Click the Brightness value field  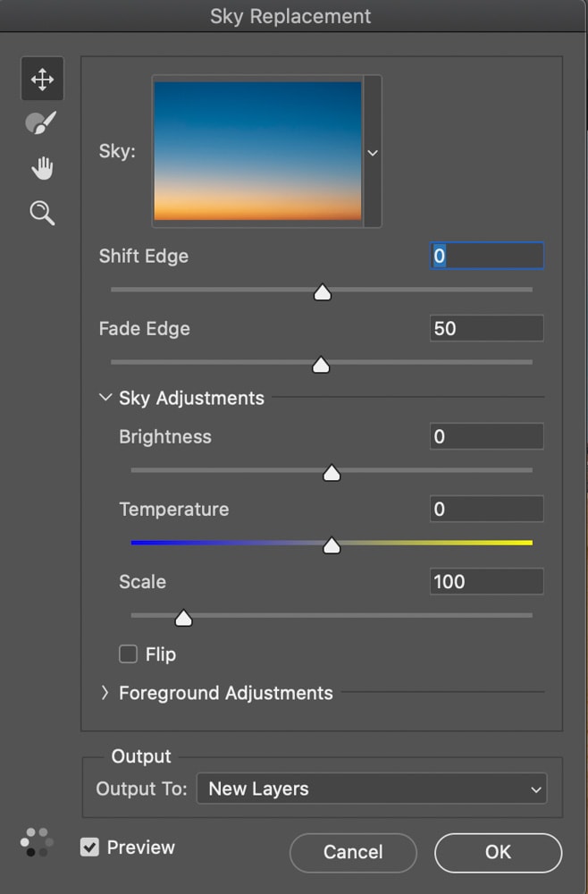coord(487,436)
